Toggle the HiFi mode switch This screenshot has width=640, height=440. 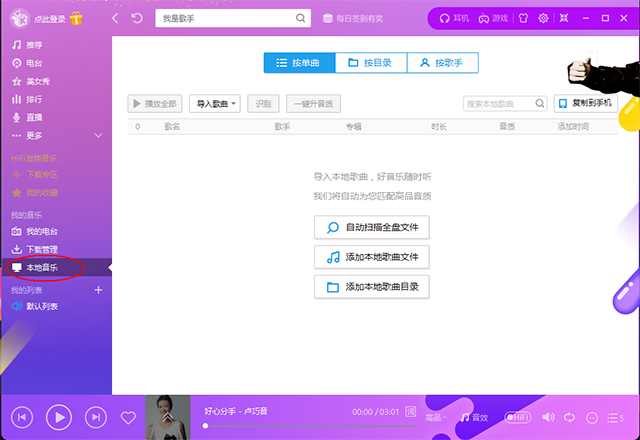tap(518, 417)
